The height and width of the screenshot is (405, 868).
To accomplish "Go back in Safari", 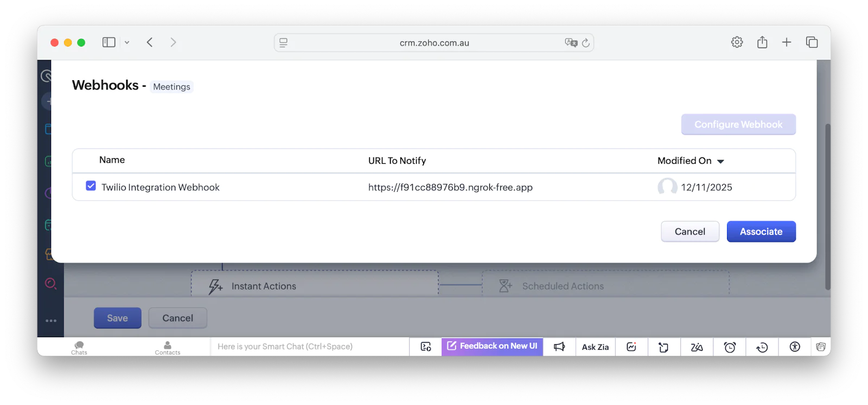I will click(150, 42).
